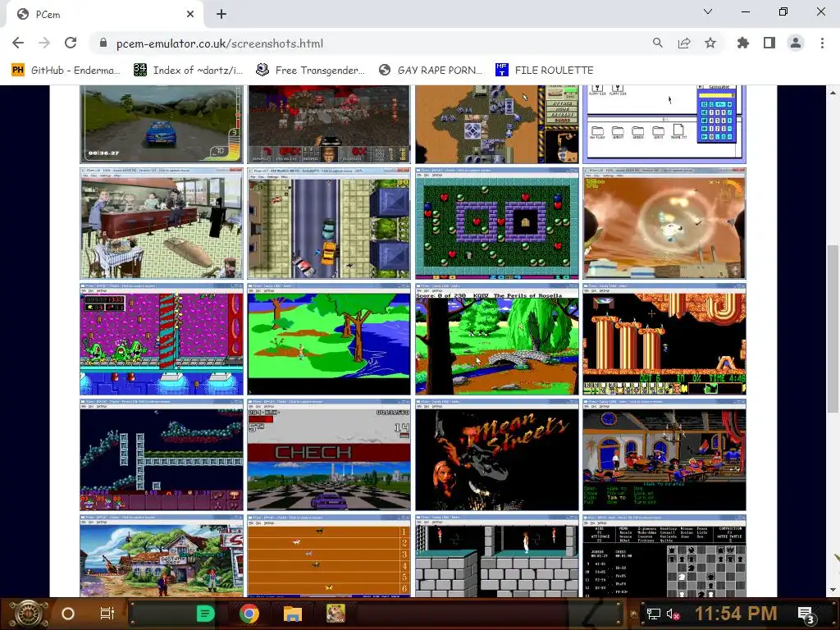Open the 11:54 PM clock
840x630 pixels.
click(736, 614)
